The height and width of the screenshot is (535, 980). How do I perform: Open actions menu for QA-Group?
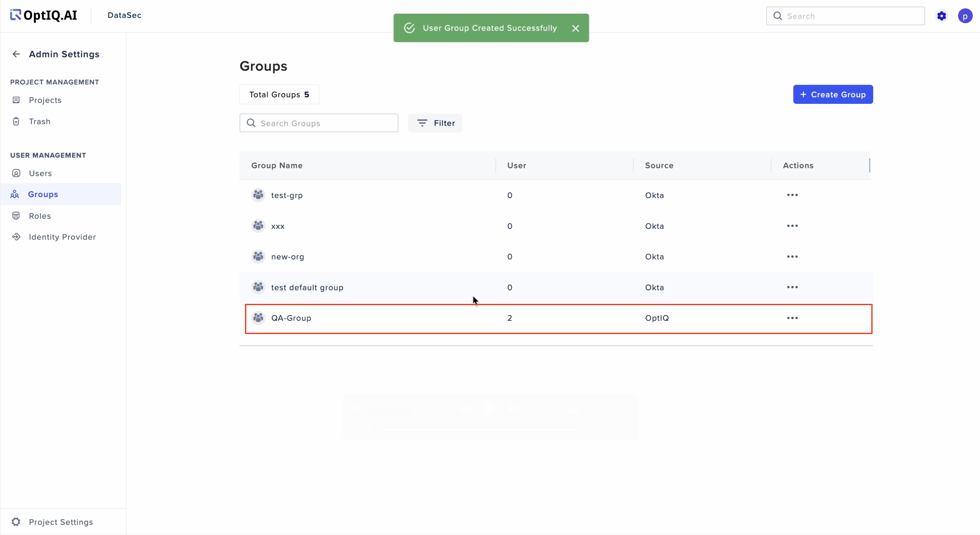coord(792,318)
